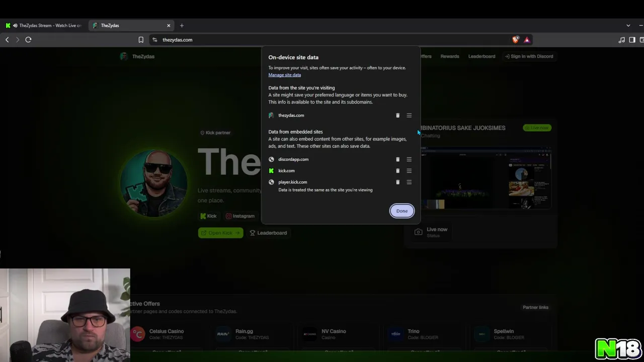The image size is (644, 362).
Task: Click Done in the site data dialog
Action: coord(402,211)
